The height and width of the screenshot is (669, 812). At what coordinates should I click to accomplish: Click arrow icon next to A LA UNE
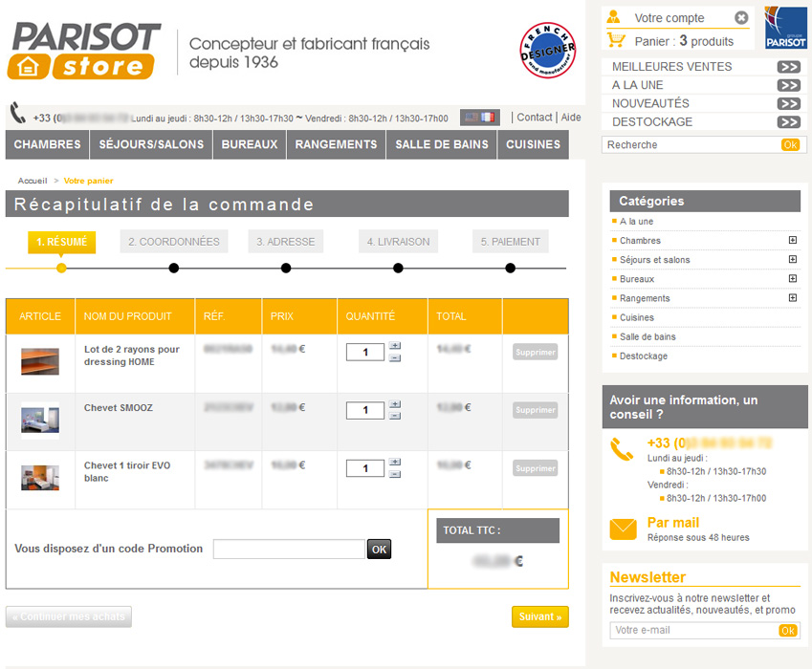(789, 85)
